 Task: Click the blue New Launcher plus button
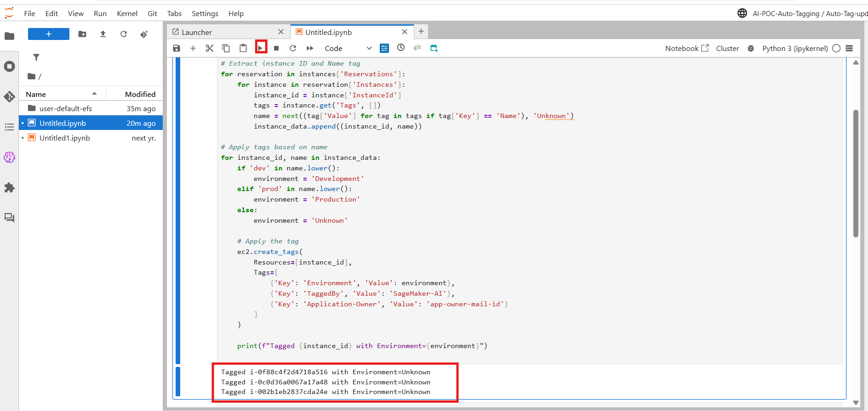tap(49, 34)
